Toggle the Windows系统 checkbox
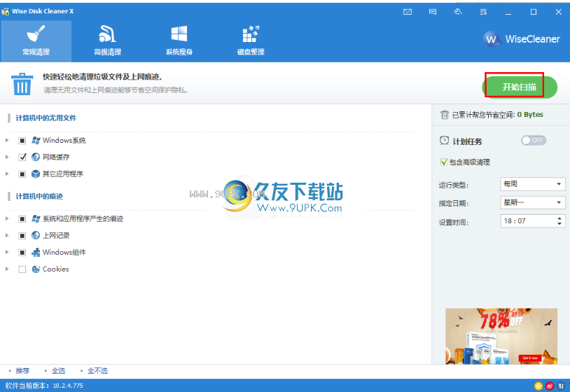Image resolution: width=570 pixels, height=392 pixels. pos(22,141)
